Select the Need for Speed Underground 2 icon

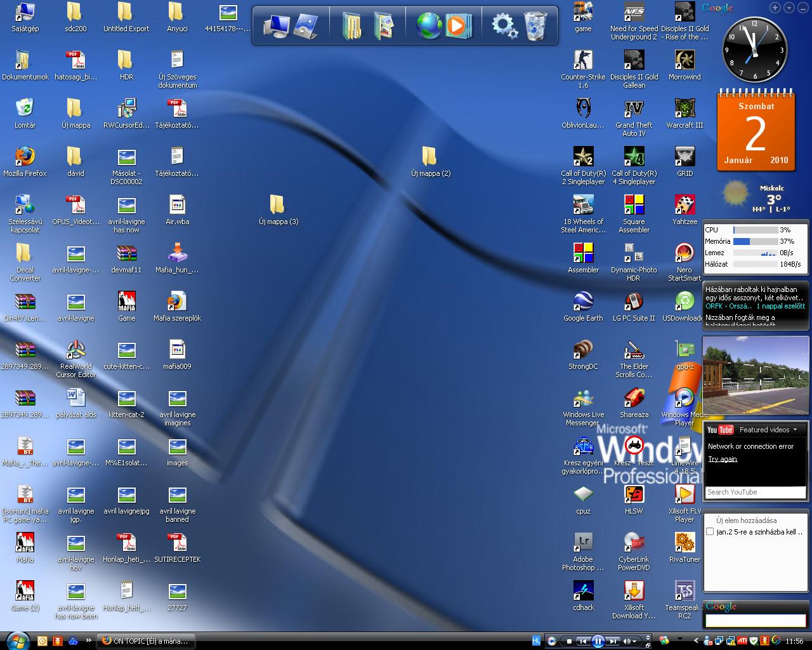[634, 22]
